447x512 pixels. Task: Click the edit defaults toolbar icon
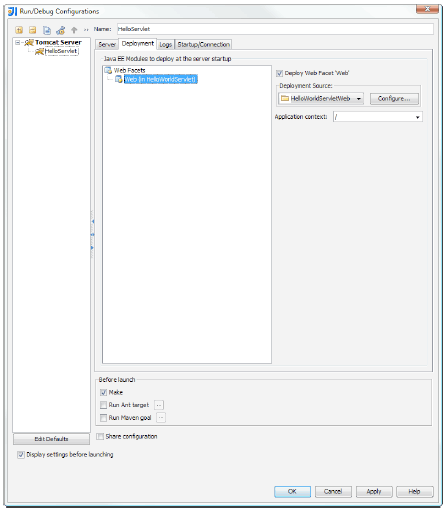point(61,30)
